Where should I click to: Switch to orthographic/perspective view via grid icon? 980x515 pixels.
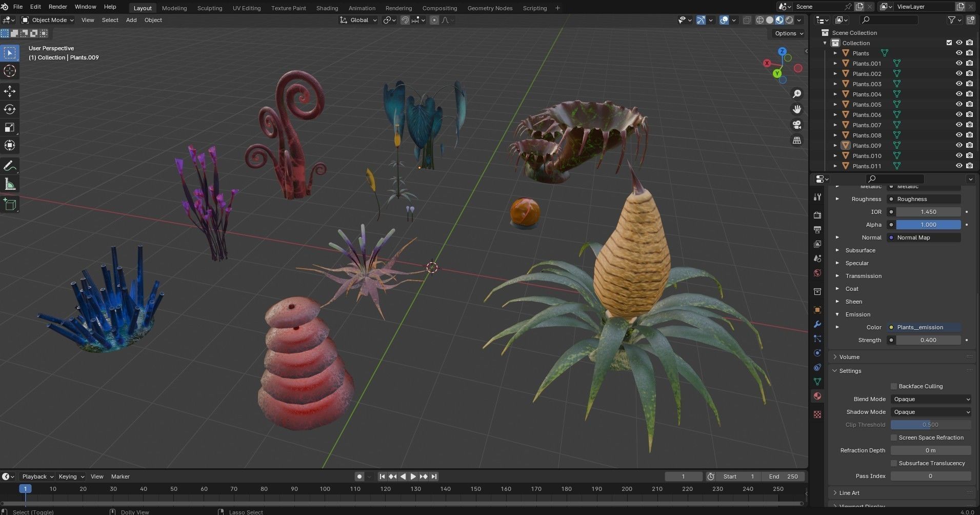(x=797, y=140)
